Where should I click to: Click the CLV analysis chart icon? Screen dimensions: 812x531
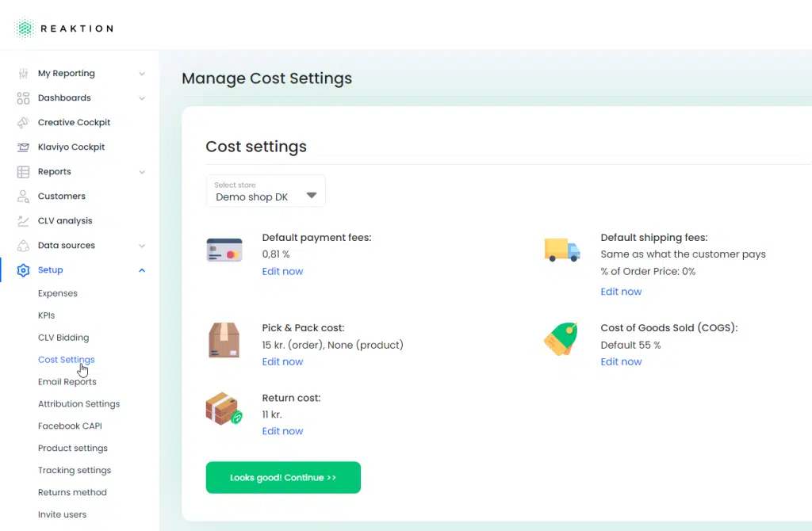[23, 221]
